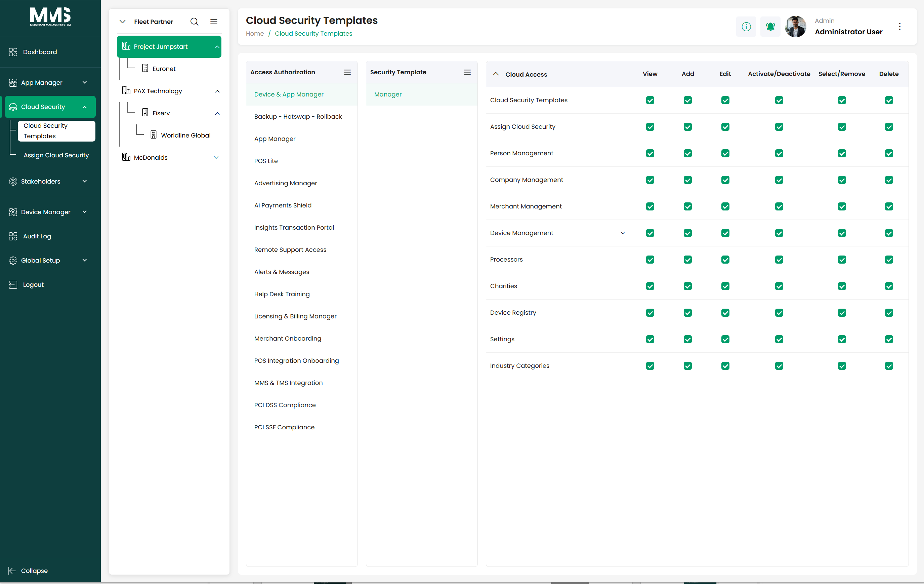Uncheck Select/Remove for Merchant Management
The width and height of the screenshot is (924, 584).
coord(842,206)
